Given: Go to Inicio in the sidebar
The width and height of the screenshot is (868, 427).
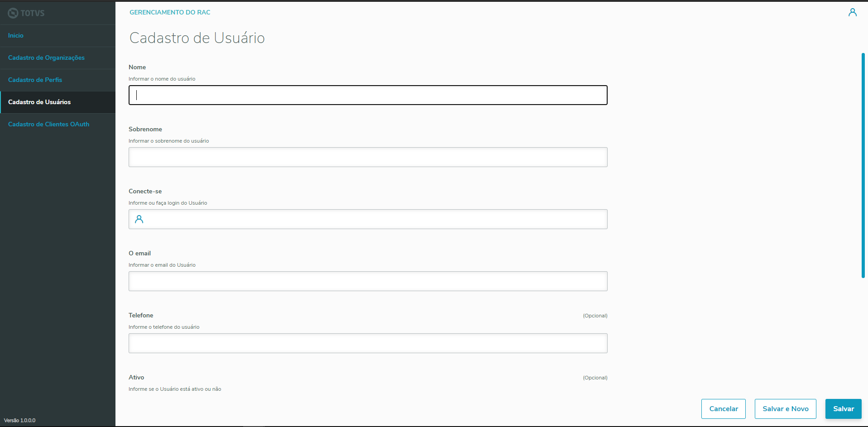Looking at the screenshot, I should point(16,35).
